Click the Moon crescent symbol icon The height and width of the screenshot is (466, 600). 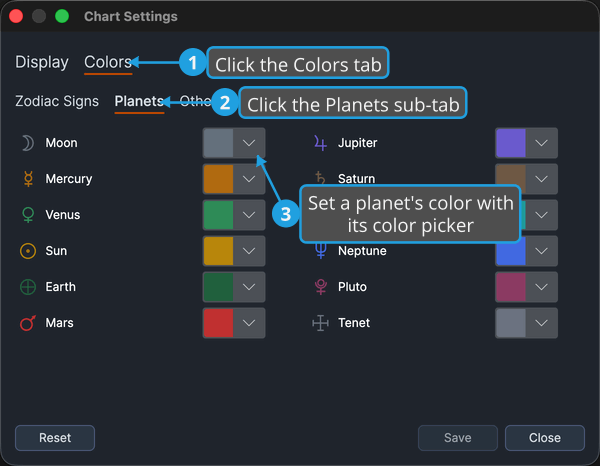pyautogui.click(x=28, y=143)
